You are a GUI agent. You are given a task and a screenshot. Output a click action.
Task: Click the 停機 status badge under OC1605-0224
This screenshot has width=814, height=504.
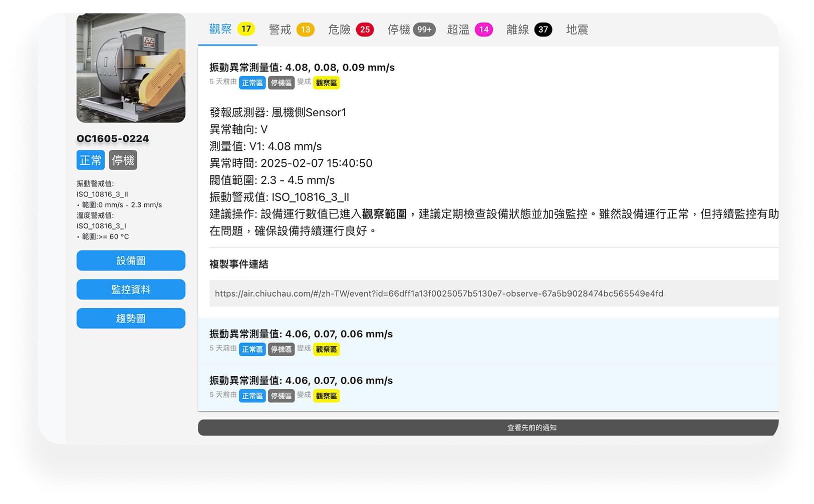pyautogui.click(x=123, y=160)
